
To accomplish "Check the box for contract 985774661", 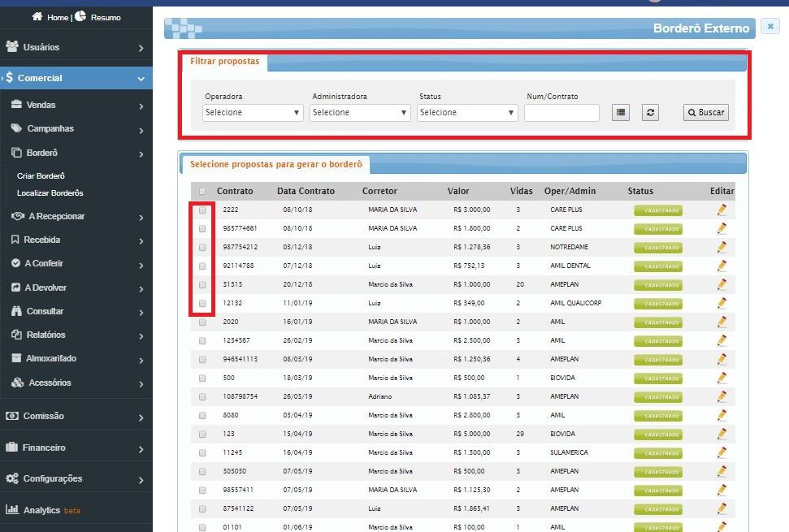I will [202, 228].
